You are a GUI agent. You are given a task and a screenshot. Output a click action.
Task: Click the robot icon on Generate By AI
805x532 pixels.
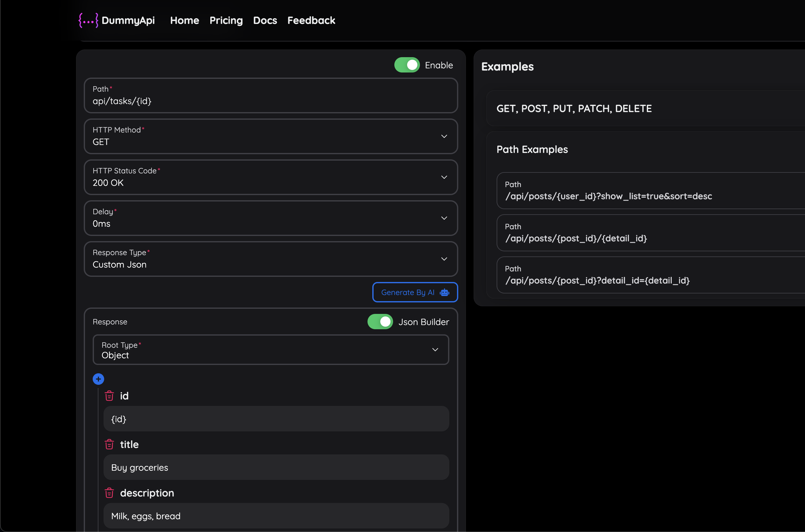[445, 293]
